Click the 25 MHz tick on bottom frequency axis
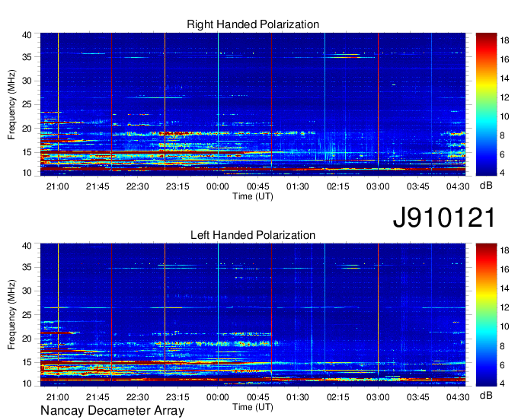The width and height of the screenshot is (518, 420). pos(27,315)
